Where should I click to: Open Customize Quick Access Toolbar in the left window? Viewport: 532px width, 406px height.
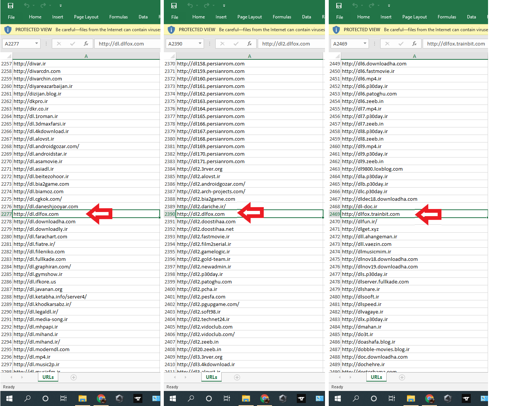tap(60, 6)
